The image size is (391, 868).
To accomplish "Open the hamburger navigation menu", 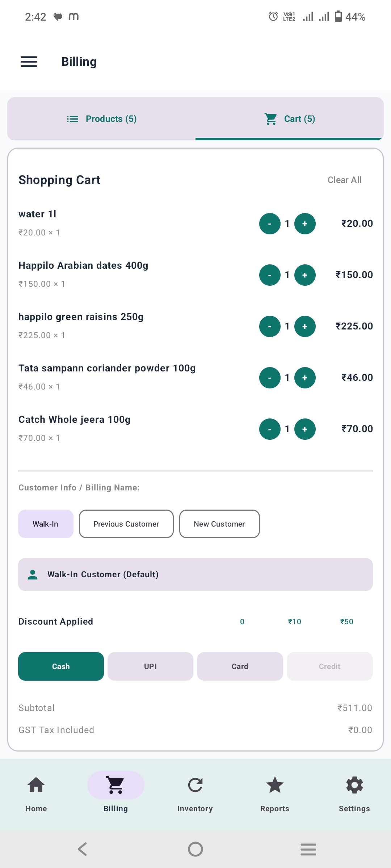I will click(x=29, y=62).
